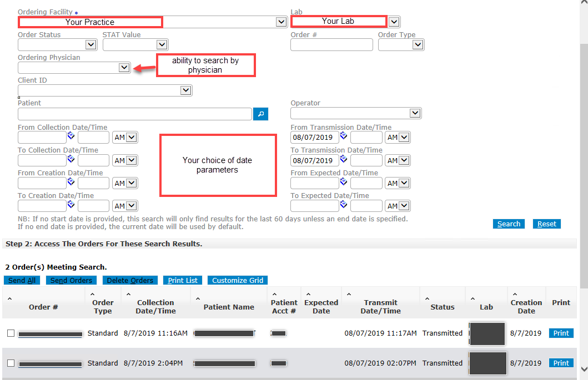
Task: Sort by Transmit Date/Time arrow
Action: 349,294
